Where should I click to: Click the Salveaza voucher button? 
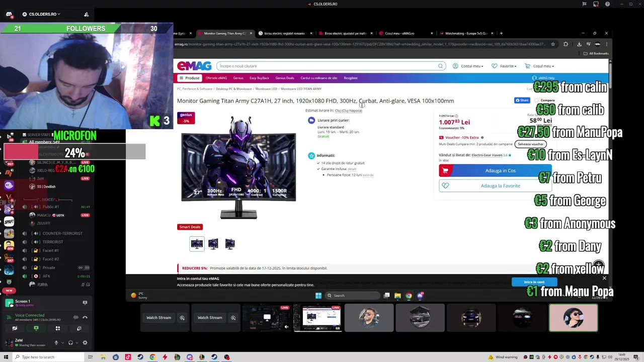point(530,144)
